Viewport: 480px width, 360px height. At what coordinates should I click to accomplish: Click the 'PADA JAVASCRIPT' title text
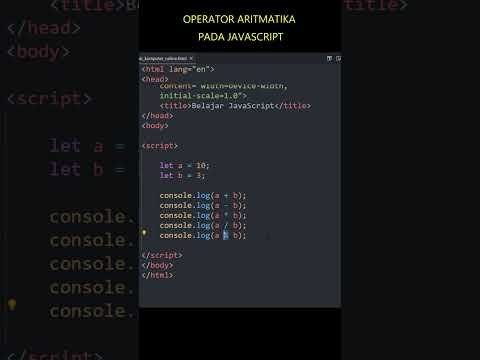tap(240, 37)
